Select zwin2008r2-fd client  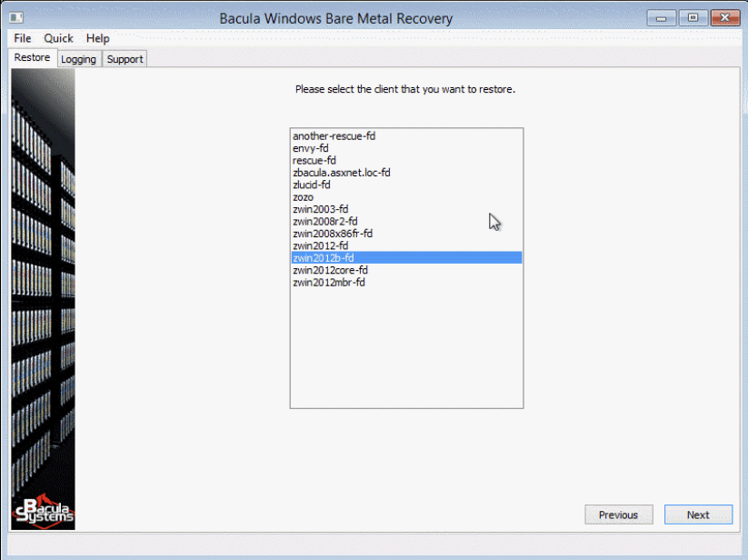click(x=324, y=221)
